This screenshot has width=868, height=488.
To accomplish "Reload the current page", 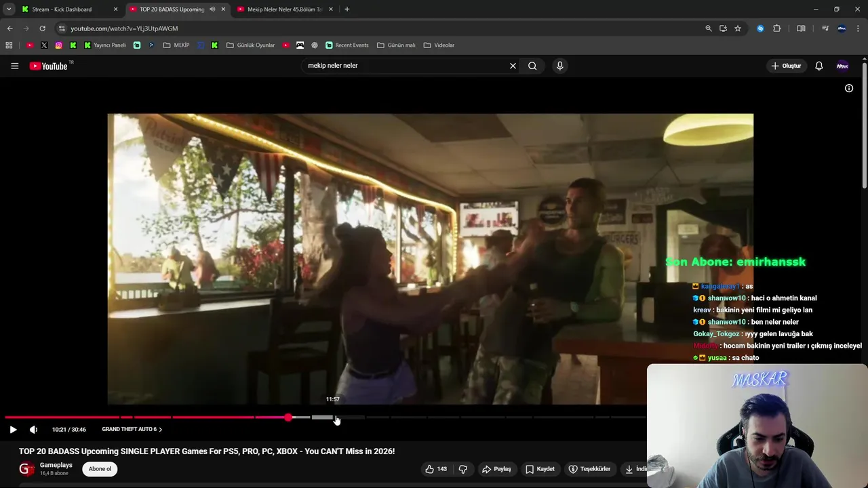I will 42,28.
